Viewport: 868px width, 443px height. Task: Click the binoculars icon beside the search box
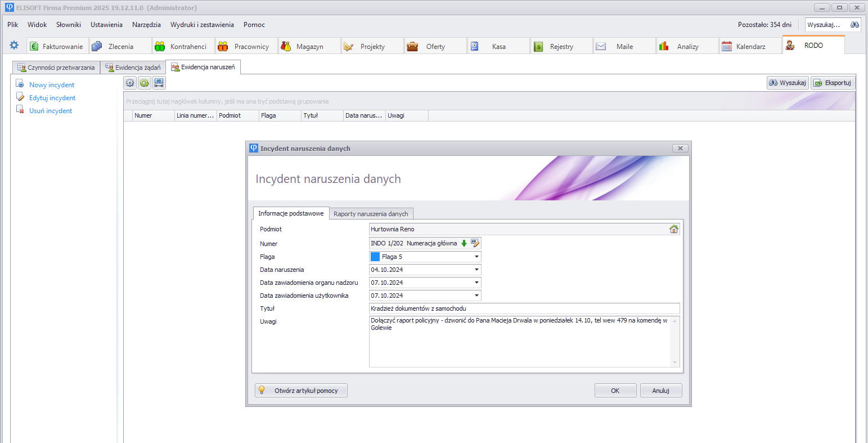(x=854, y=25)
